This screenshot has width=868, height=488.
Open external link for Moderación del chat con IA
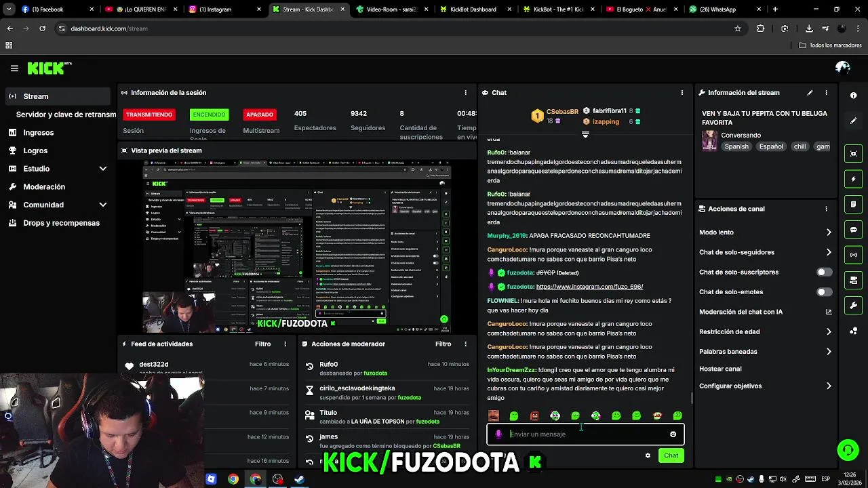829,312
